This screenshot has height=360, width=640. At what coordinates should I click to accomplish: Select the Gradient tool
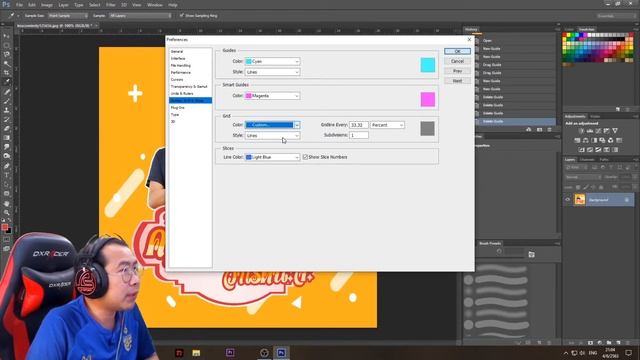click(7, 138)
